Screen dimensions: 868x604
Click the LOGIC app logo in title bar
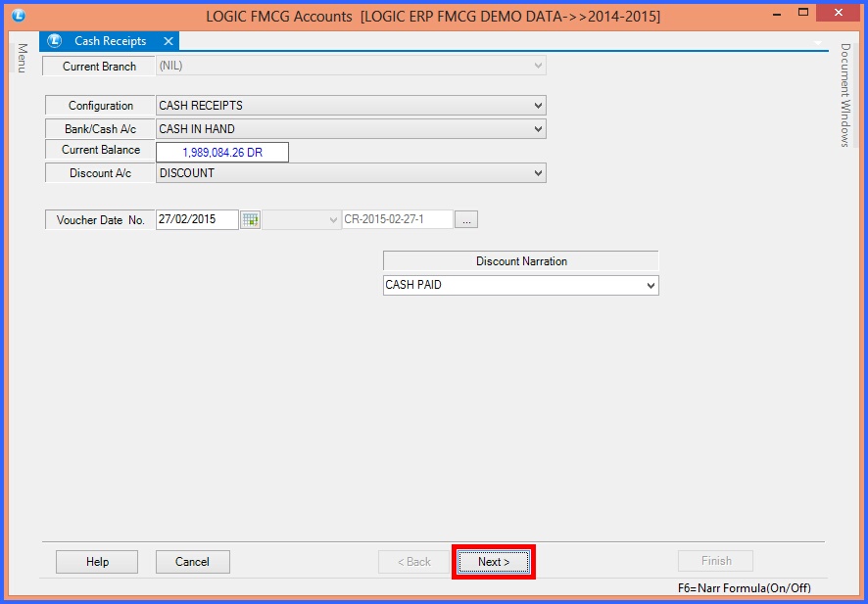19,16
